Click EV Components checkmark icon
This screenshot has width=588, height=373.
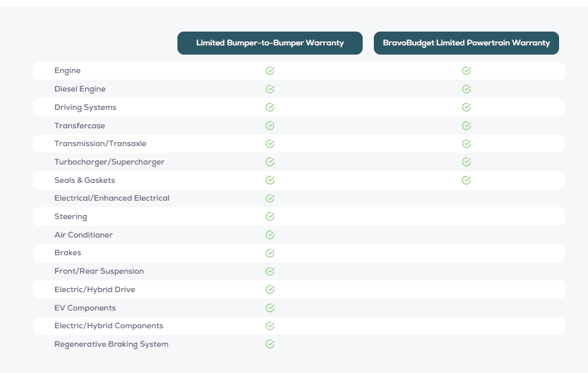[270, 308]
